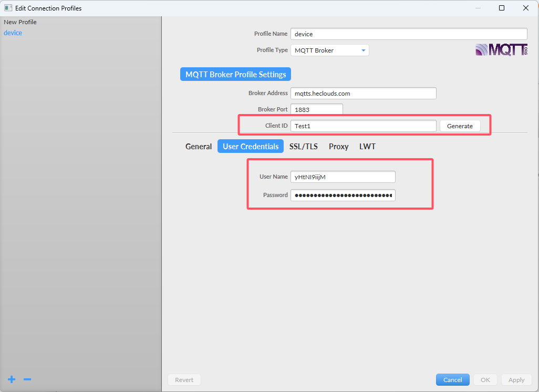The image size is (539, 392).
Task: Open the Profile Type dropdown
Action: (329, 50)
